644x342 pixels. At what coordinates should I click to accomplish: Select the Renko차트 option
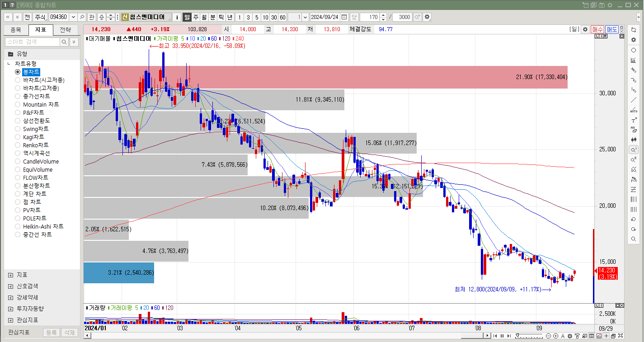pyautogui.click(x=32, y=145)
